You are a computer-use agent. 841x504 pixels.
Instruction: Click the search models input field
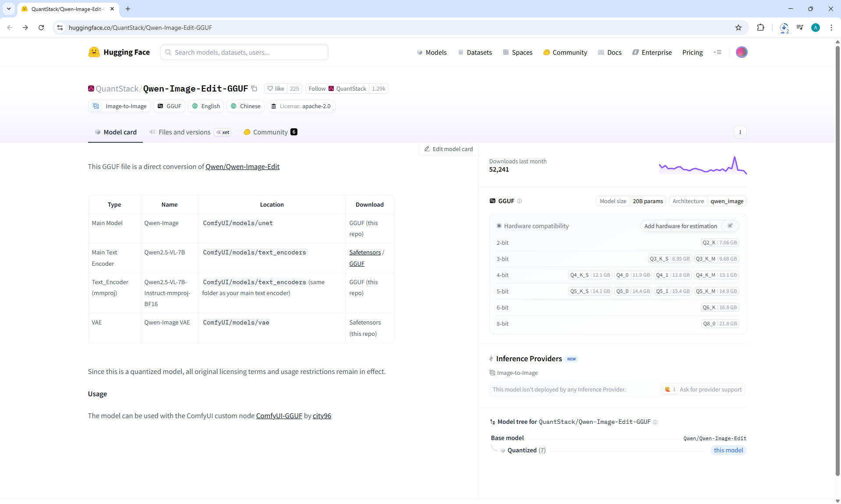[x=244, y=52]
